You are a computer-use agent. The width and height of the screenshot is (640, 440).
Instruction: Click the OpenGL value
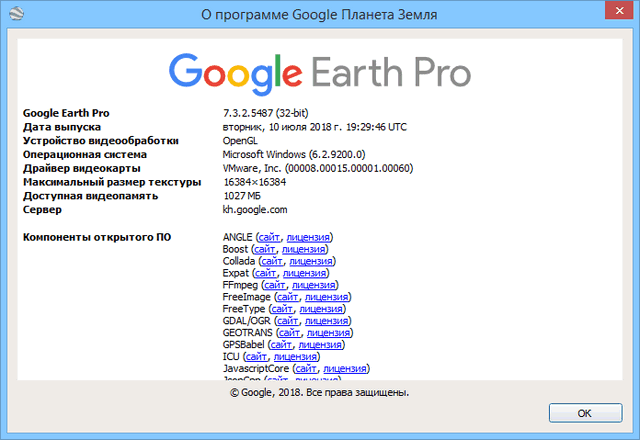240,141
